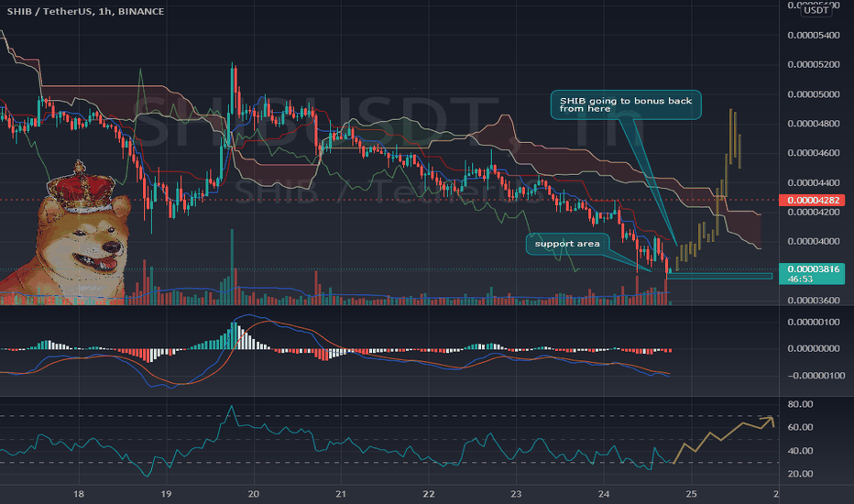This screenshot has height=504, width=854.
Task: Click the 'SHIB going to bonus back from here' callout
Action: pyautogui.click(x=626, y=104)
